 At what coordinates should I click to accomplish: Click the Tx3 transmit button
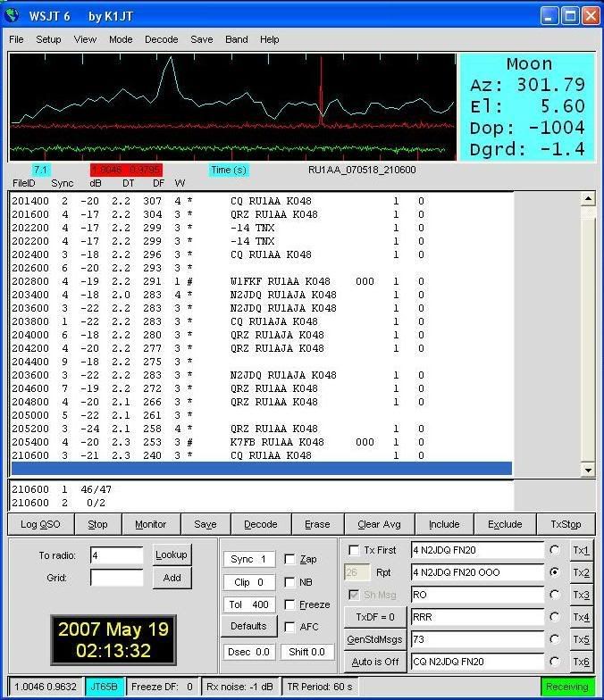coord(581,595)
